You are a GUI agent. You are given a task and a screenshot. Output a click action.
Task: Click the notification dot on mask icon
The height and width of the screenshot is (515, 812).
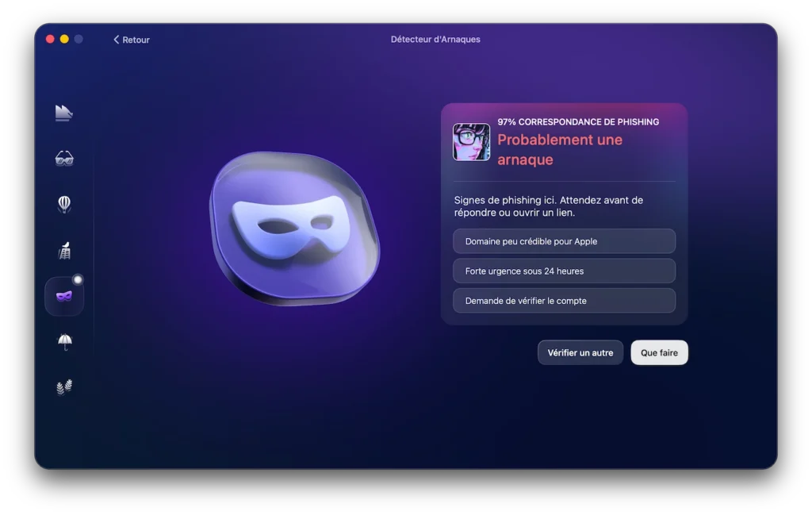tap(78, 280)
